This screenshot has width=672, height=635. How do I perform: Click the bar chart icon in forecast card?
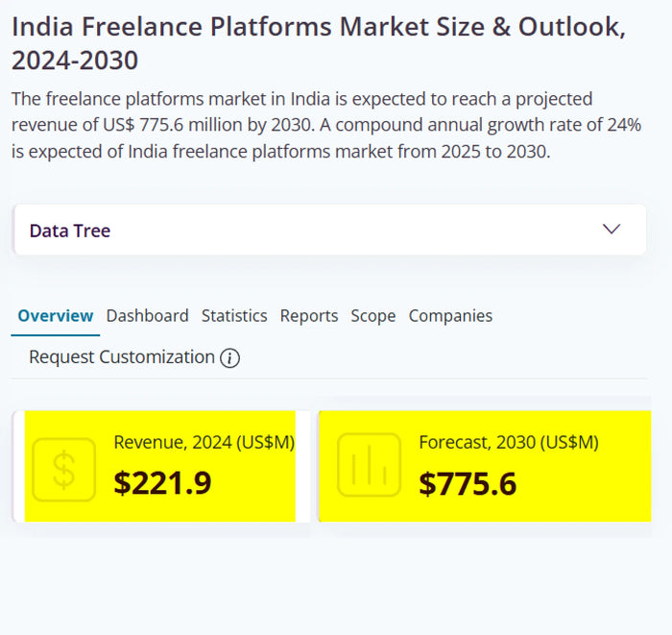(x=369, y=465)
